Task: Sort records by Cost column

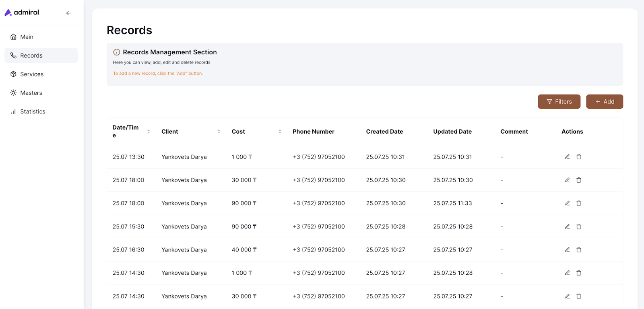Action: click(280, 132)
